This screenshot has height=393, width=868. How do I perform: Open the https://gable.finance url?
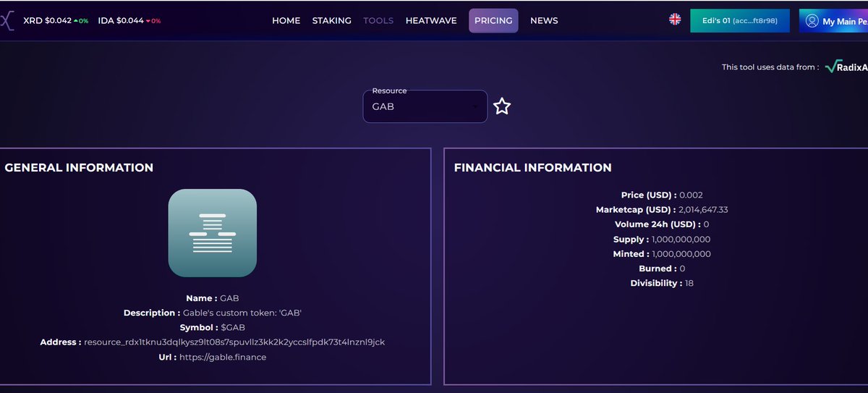point(223,357)
